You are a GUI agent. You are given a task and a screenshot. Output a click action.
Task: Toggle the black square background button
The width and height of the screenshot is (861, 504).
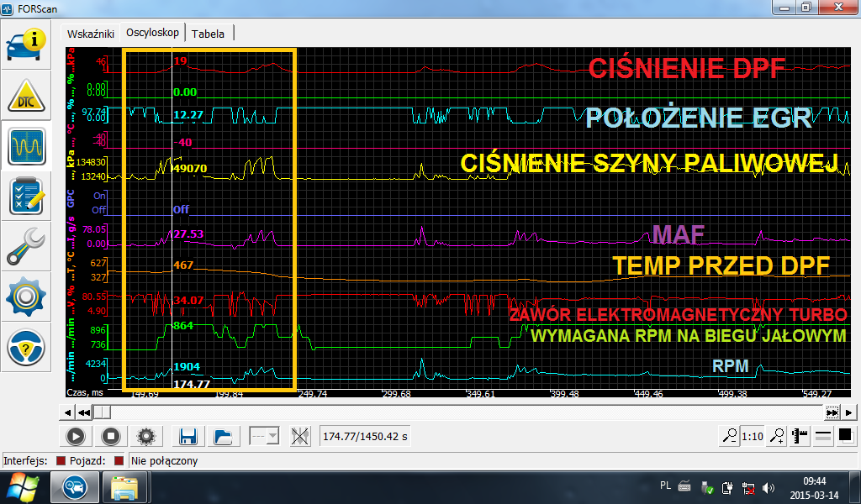click(x=846, y=436)
